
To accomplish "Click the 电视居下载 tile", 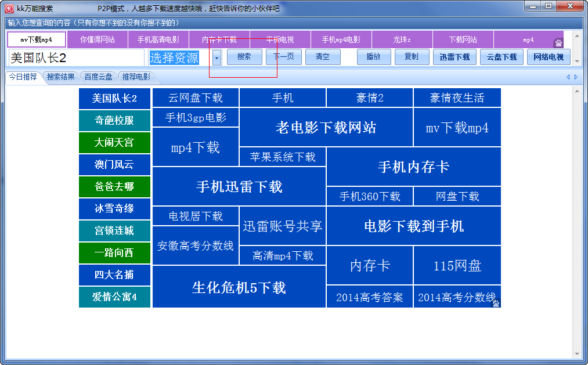I will [x=196, y=216].
